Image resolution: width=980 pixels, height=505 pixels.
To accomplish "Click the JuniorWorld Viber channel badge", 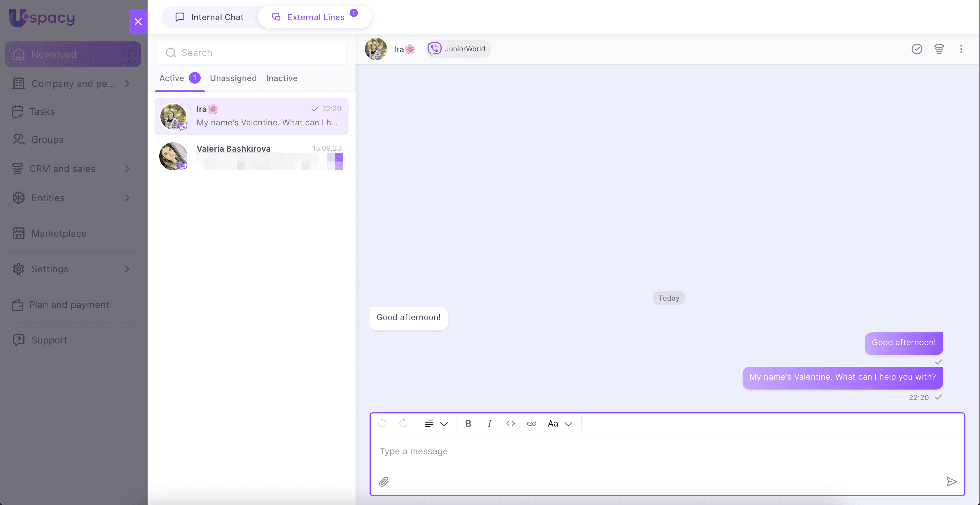I will (x=458, y=49).
